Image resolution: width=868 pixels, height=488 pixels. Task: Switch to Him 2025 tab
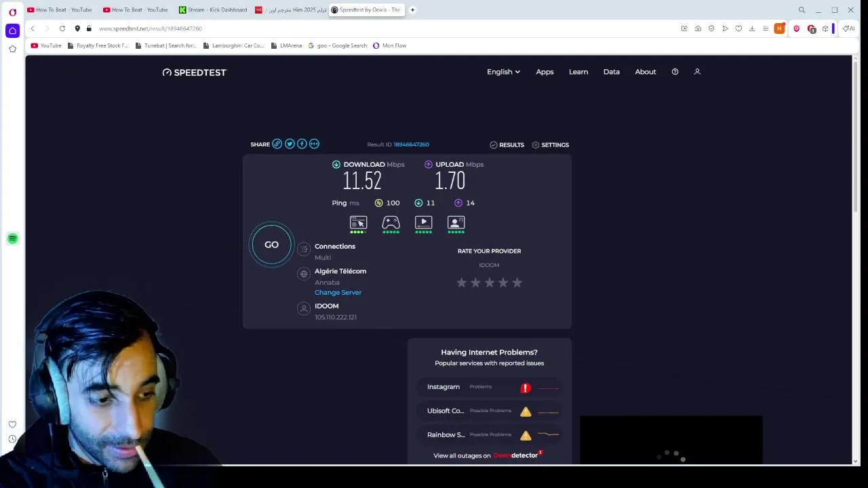[x=290, y=10]
